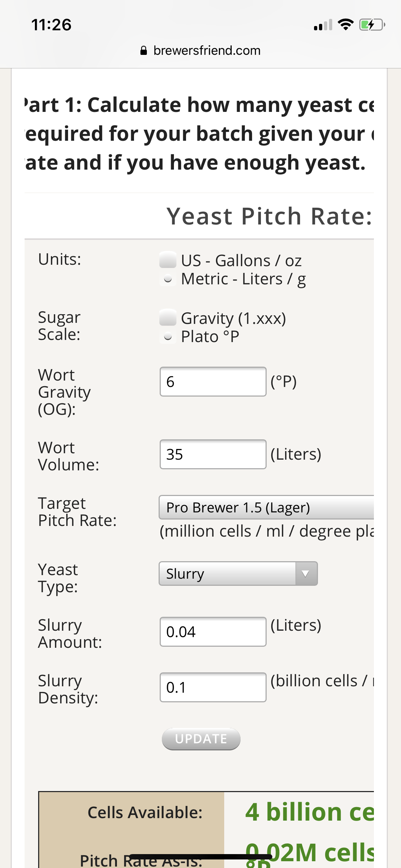Tap the cellular signal bars icon

323,25
